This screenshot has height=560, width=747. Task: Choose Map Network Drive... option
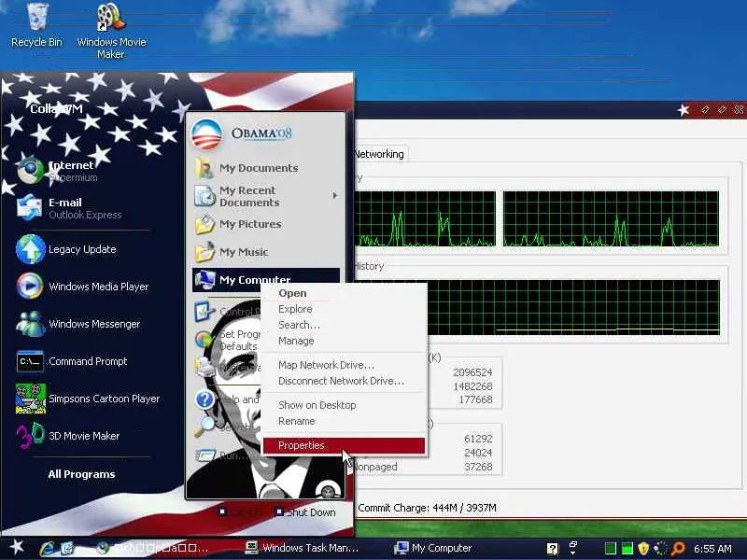[343, 365]
